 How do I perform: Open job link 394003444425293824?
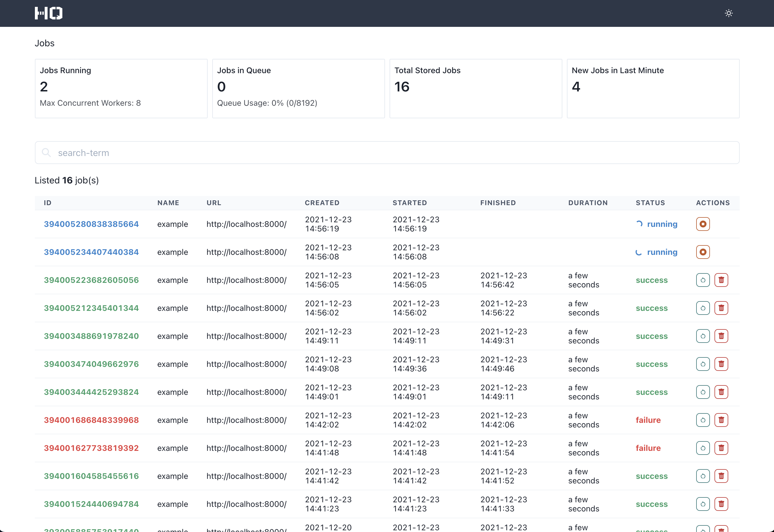[91, 392]
